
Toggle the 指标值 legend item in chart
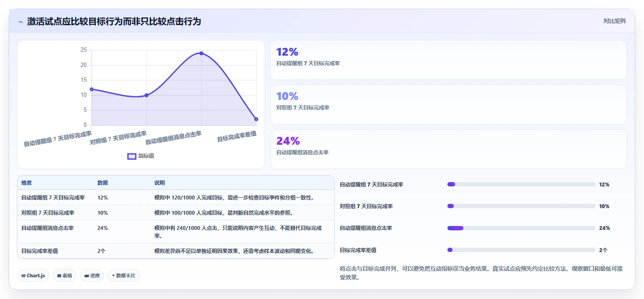pyautogui.click(x=141, y=156)
